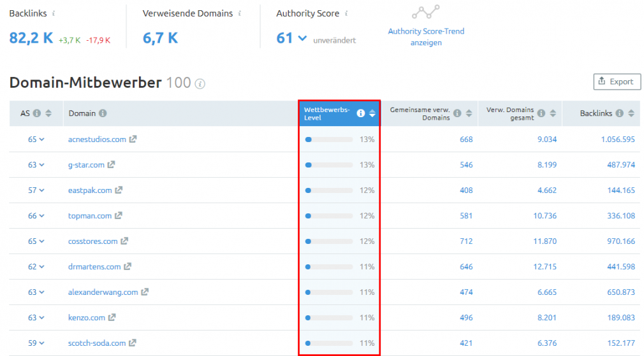
Task: Open the topman.com domain link
Action: pos(89,216)
